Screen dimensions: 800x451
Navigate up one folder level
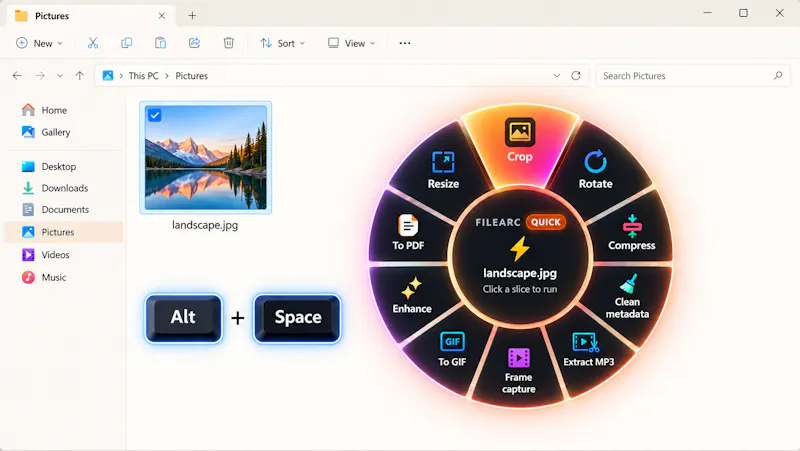pyautogui.click(x=80, y=76)
